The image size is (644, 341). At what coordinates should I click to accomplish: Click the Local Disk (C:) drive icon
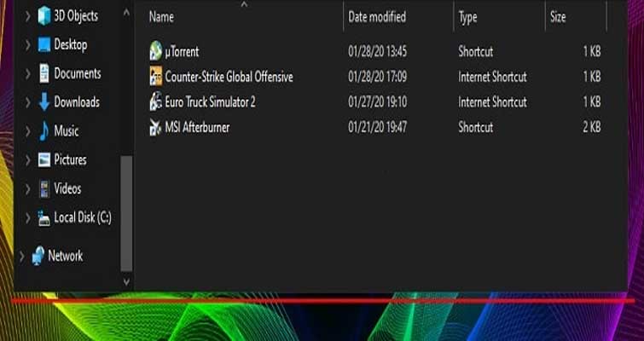tap(44, 218)
